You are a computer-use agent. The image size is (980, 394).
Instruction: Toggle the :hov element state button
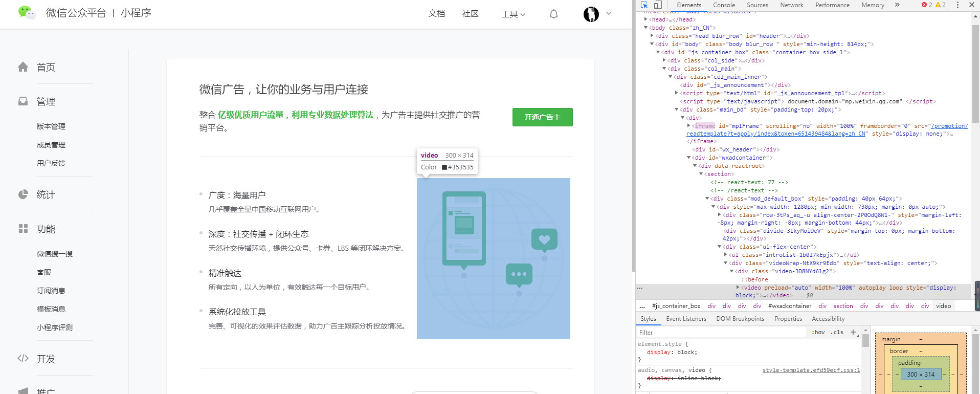point(818,332)
